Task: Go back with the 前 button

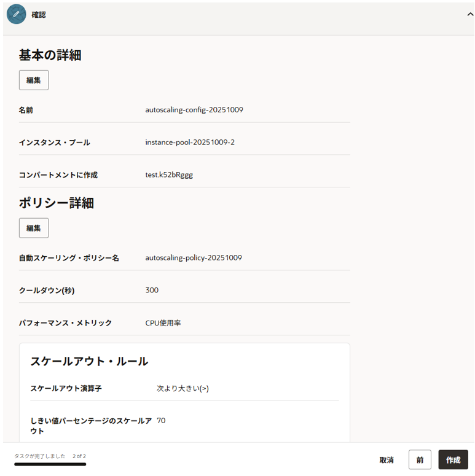Action: [420, 460]
